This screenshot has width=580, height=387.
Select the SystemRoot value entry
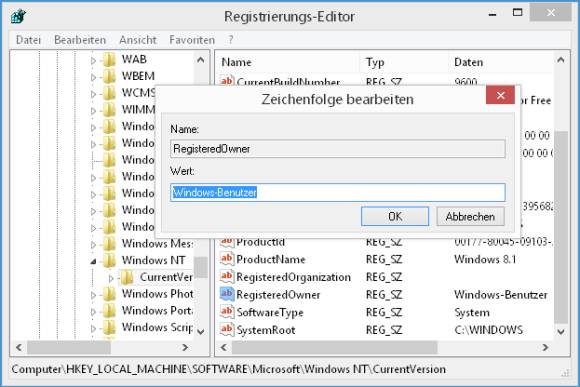266,330
